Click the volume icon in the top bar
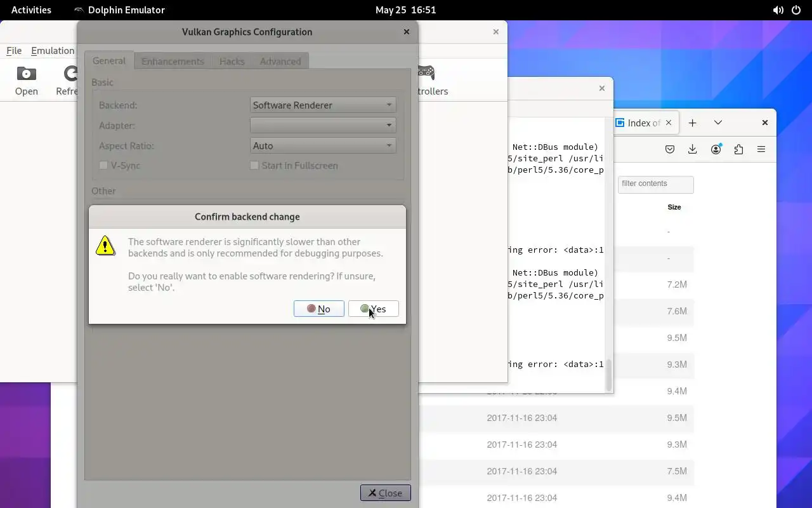This screenshot has height=508, width=812. 778,10
